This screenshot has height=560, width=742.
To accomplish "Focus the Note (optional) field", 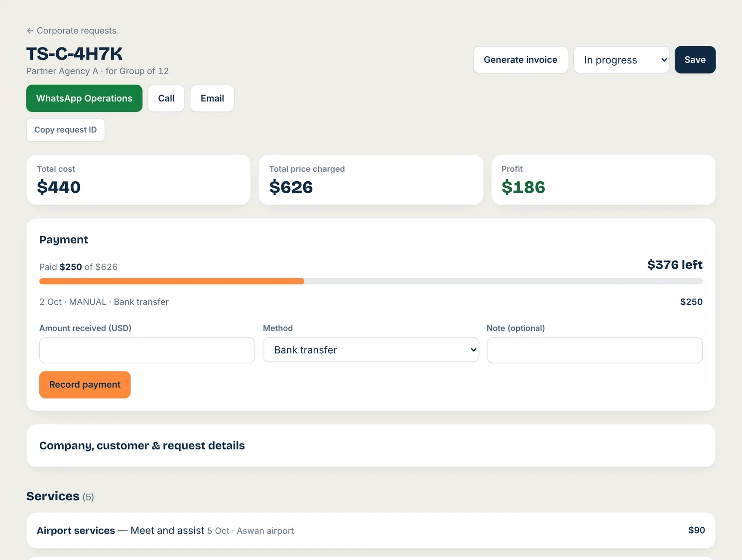I will tap(595, 350).
